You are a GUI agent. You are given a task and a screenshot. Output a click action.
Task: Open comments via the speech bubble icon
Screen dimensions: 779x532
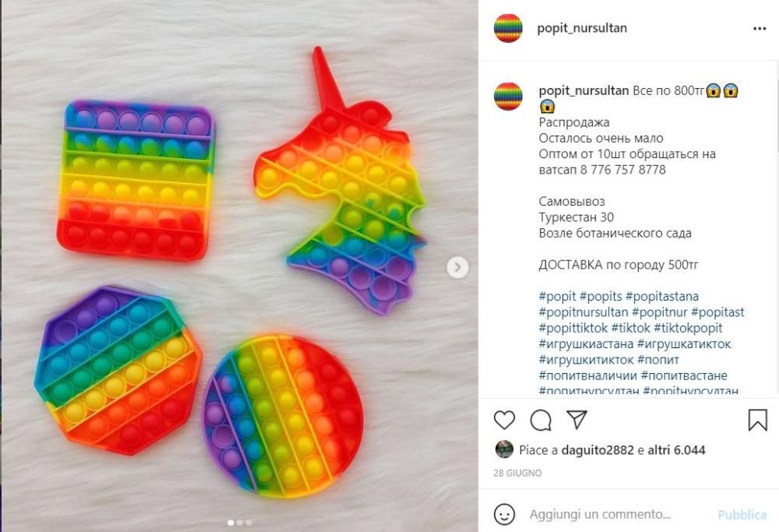click(541, 421)
